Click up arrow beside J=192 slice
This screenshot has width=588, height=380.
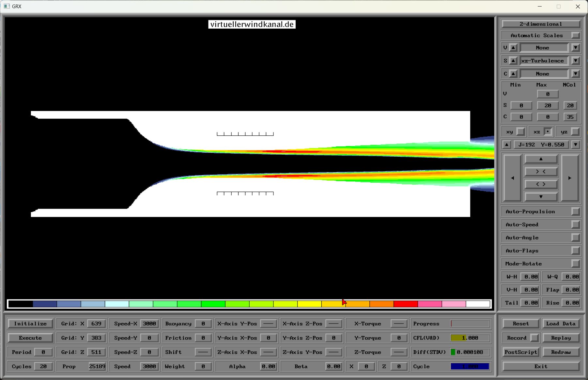pyautogui.click(x=507, y=144)
